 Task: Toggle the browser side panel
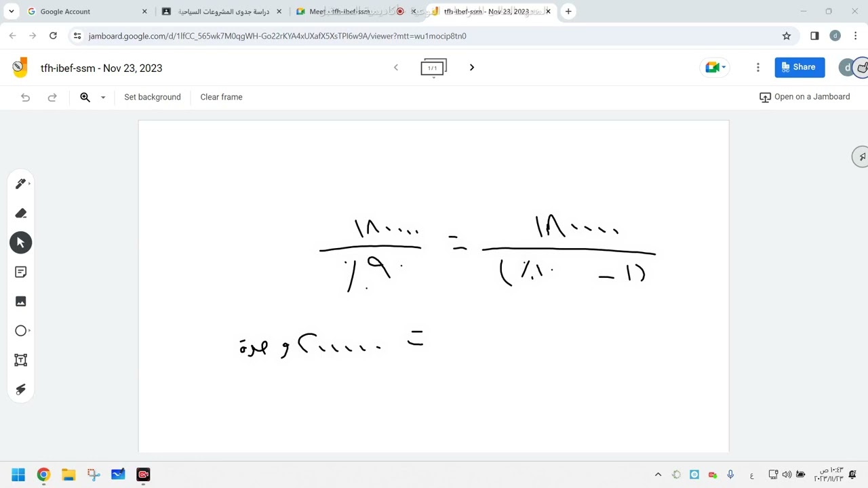(x=814, y=36)
